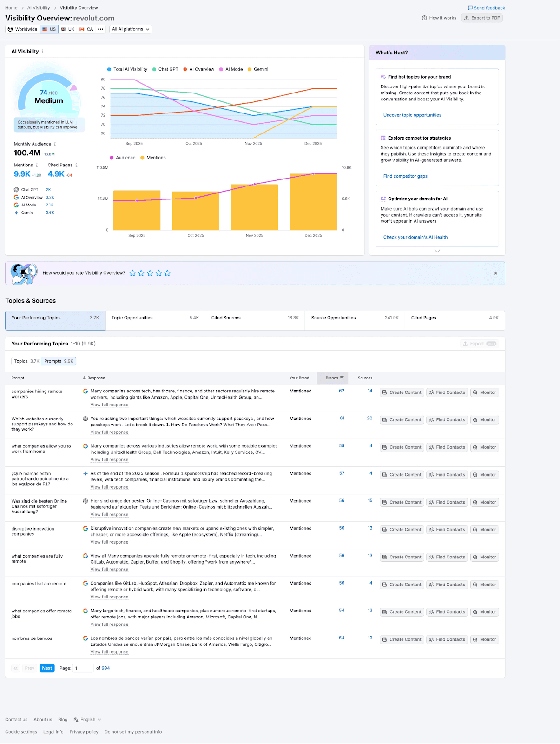Create Content for companies hiring remote workers
This screenshot has height=744, width=560.
tap(402, 392)
